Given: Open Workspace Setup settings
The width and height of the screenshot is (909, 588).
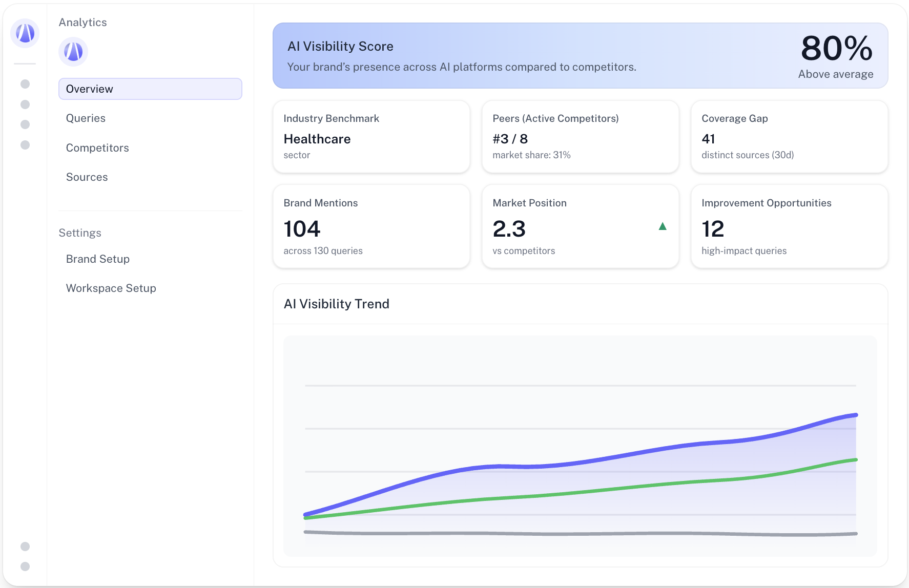Looking at the screenshot, I should pos(111,288).
